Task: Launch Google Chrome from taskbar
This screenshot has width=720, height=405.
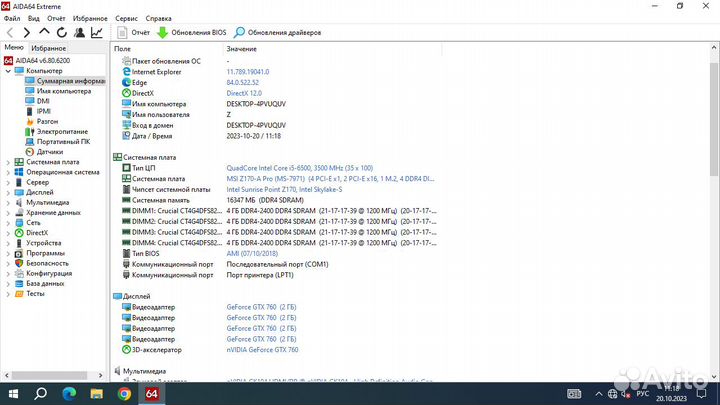Action: (x=124, y=394)
